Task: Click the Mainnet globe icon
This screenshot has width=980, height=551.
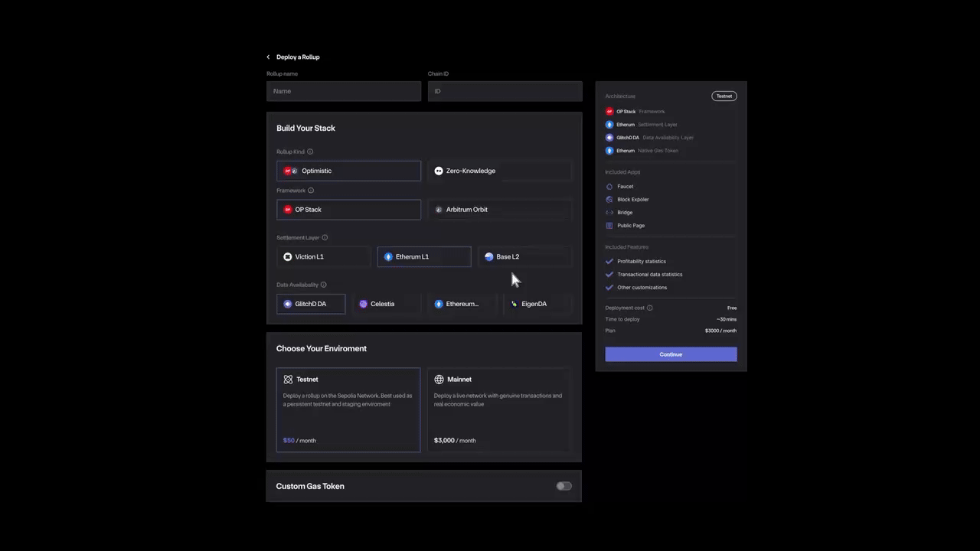Action: click(x=439, y=380)
